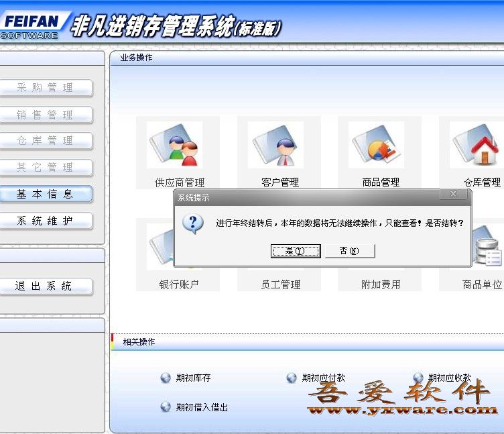Open the 仓库管理 warehouse house icon

477,145
